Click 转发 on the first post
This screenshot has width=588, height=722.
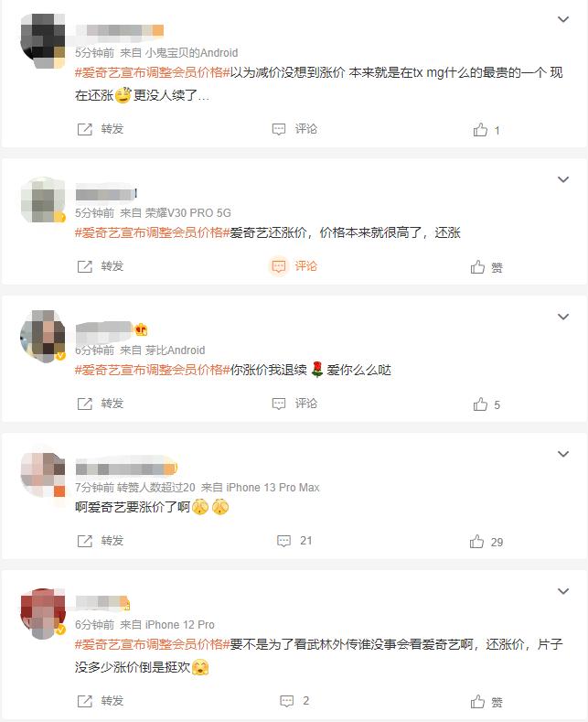pos(101,129)
